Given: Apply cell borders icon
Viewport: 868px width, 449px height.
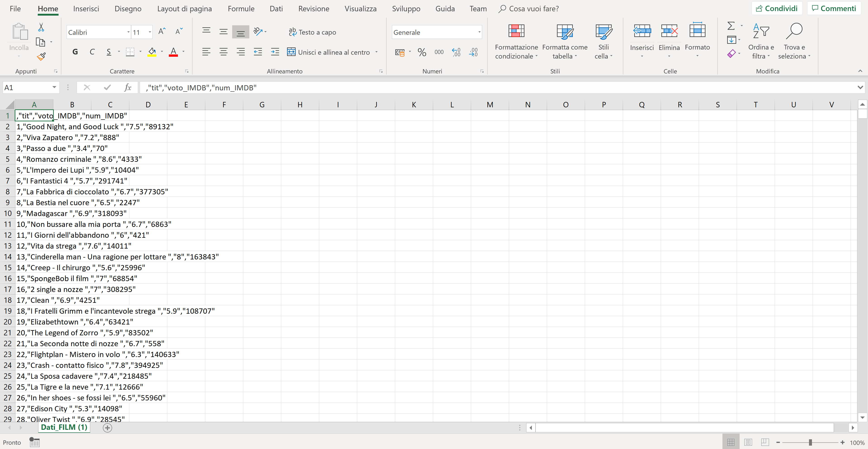Looking at the screenshot, I should (130, 52).
